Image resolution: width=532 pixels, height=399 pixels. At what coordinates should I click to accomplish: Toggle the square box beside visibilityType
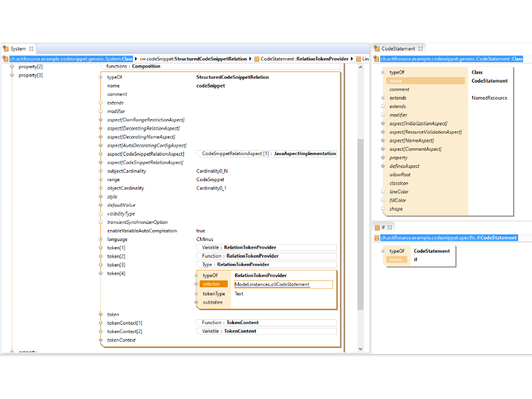tap(100, 213)
